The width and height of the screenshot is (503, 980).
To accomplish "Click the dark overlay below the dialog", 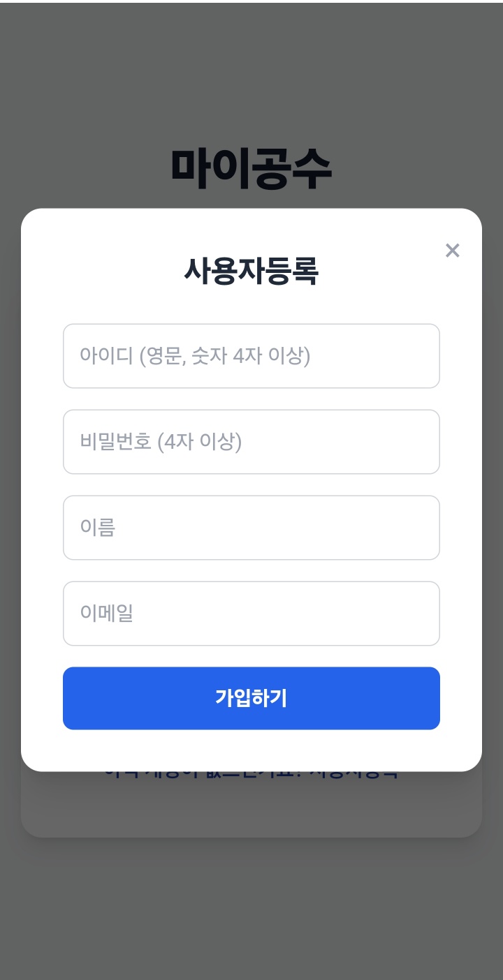I will click(251, 907).
